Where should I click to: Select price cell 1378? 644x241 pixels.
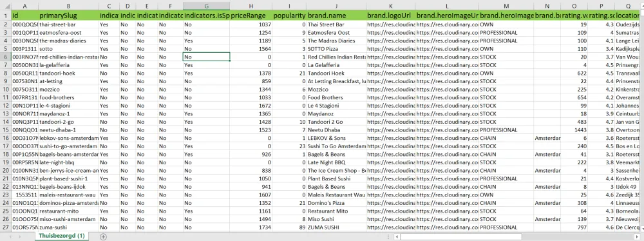click(251, 73)
